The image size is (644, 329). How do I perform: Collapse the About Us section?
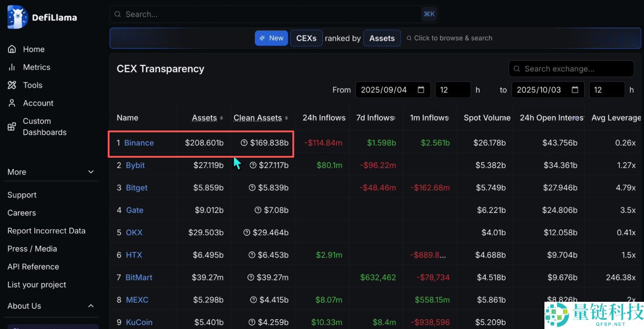(x=91, y=306)
